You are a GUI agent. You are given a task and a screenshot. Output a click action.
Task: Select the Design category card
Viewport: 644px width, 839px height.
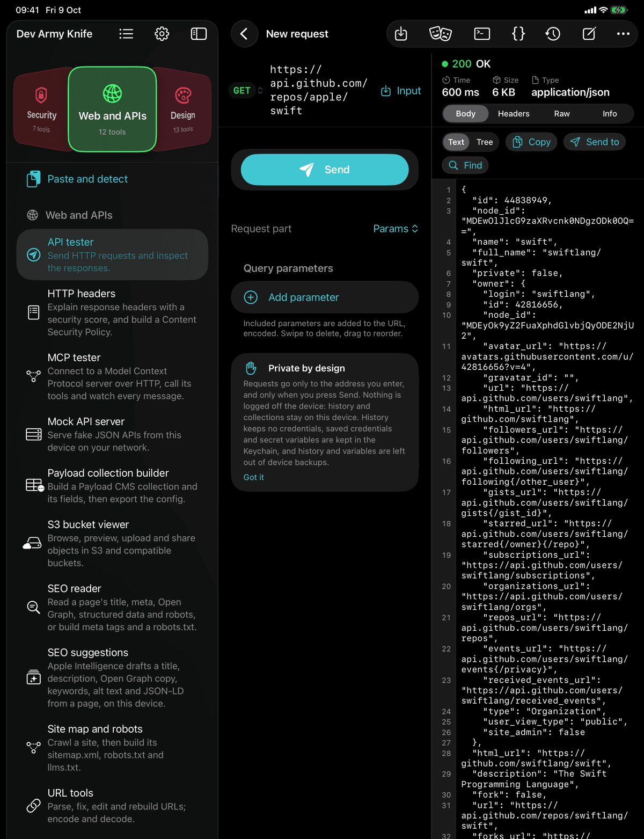click(x=183, y=110)
